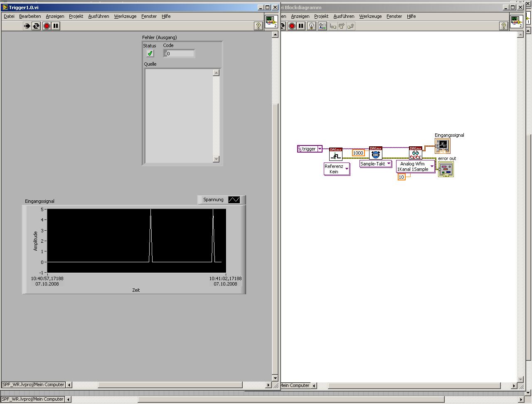Open Ausführen menu in Blockdiagramm window

point(344,16)
